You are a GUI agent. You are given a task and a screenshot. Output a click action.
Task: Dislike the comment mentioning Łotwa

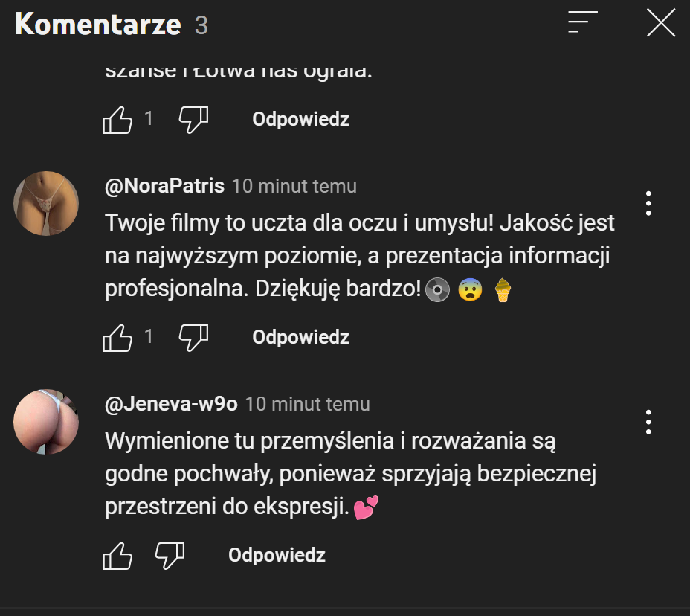pos(193,119)
